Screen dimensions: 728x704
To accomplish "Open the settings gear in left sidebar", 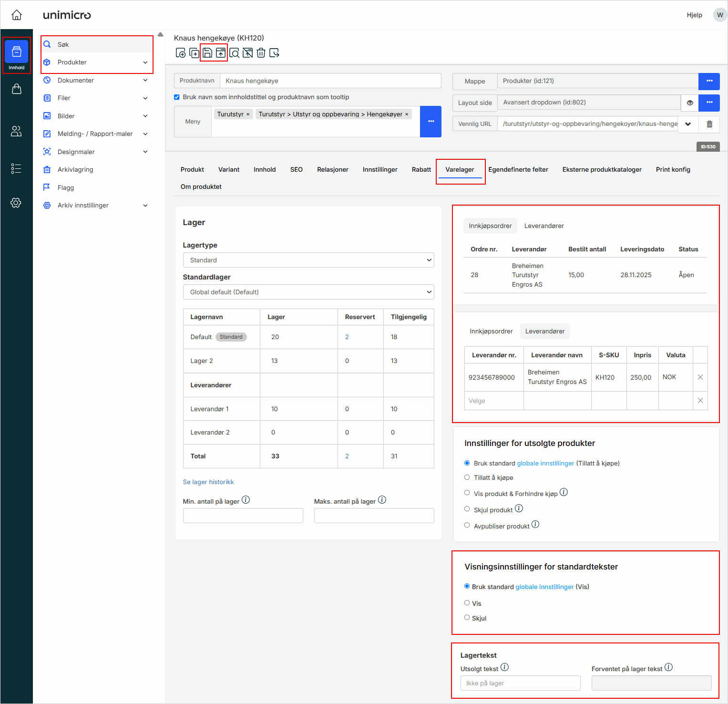I will click(x=16, y=203).
